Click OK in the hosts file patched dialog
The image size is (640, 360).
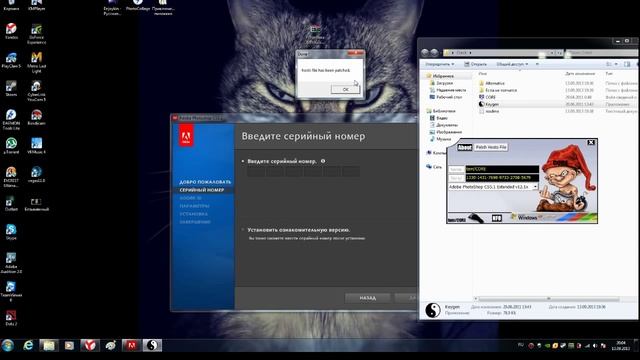tap(345, 89)
